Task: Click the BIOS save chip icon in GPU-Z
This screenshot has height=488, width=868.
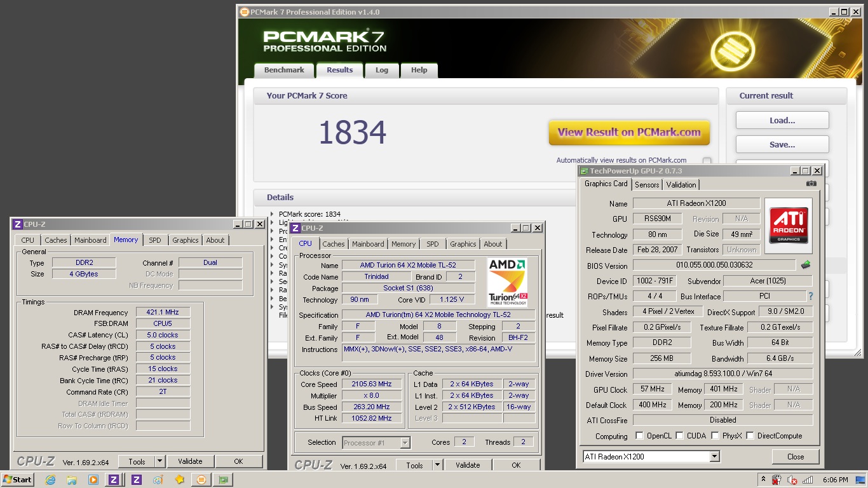Action: [x=805, y=265]
